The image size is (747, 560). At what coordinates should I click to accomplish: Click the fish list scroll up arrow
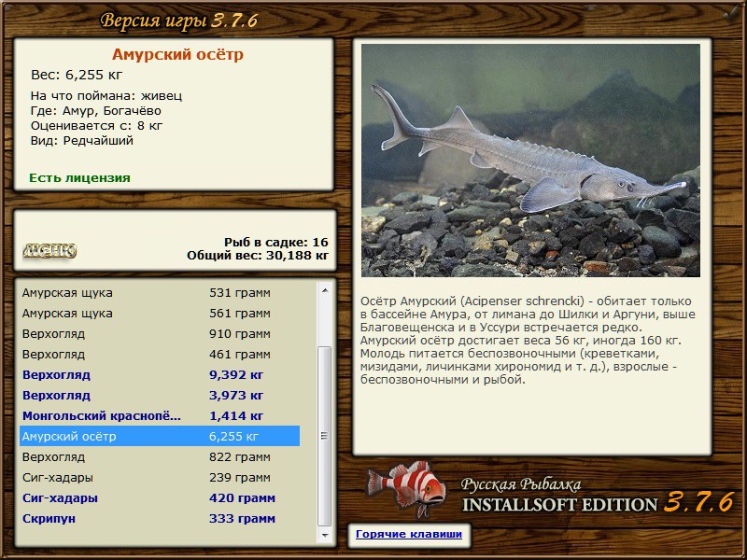coord(325,290)
